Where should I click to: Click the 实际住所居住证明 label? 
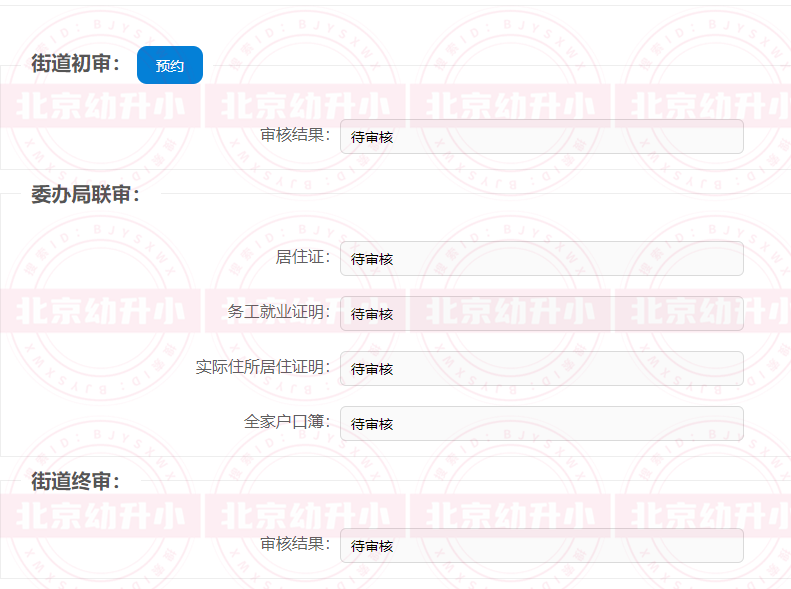pos(263,367)
